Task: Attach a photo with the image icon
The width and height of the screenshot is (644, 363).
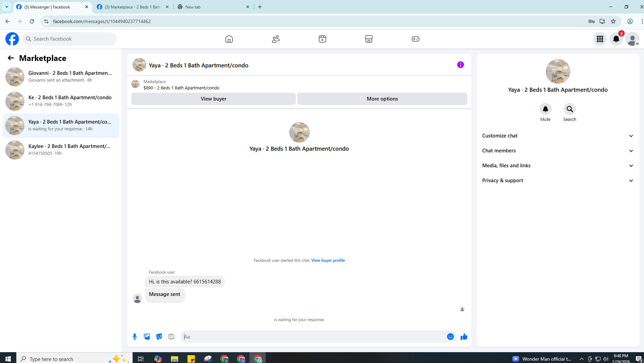Action: click(x=147, y=337)
